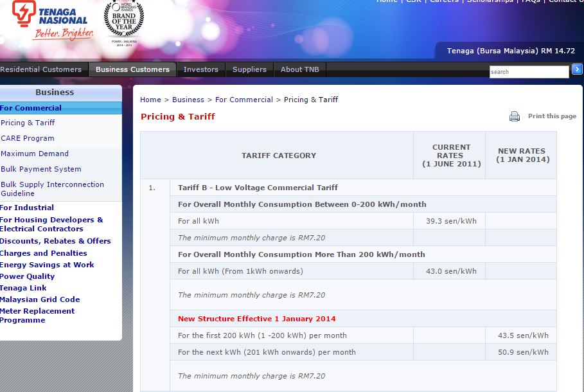
Task: Select the Business Customers tab
Action: click(x=132, y=69)
